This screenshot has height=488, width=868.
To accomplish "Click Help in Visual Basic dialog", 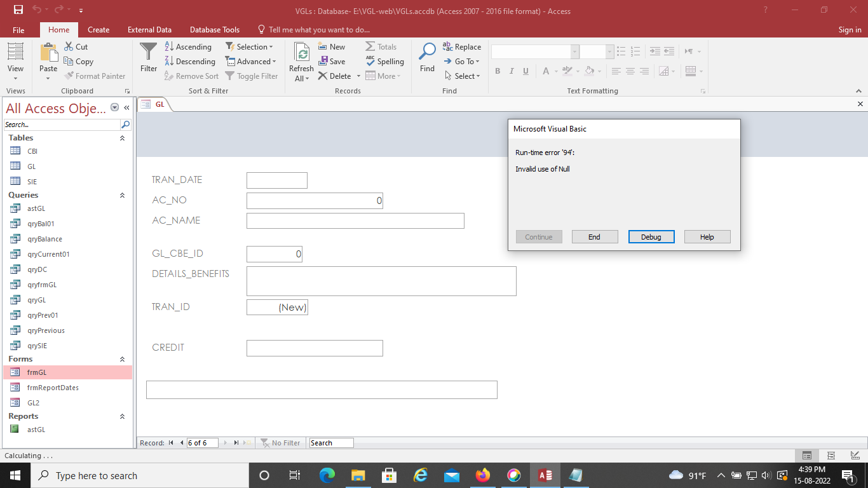I will (707, 237).
